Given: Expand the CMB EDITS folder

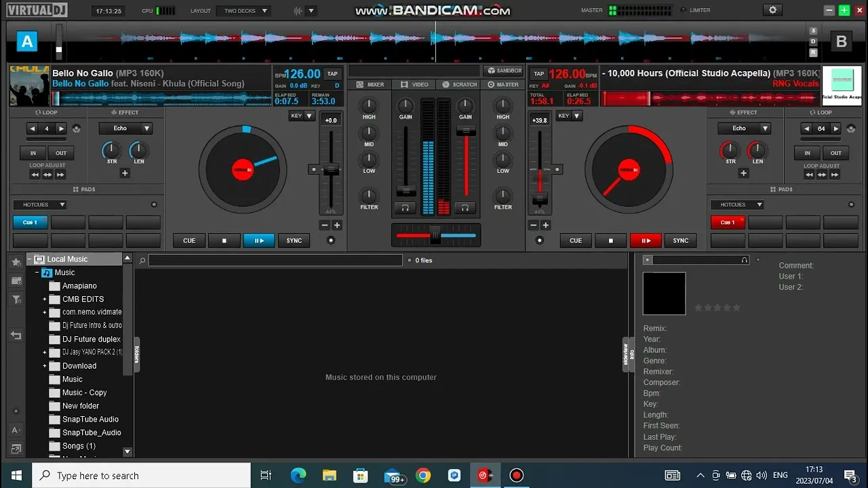Looking at the screenshot, I should 45,299.
